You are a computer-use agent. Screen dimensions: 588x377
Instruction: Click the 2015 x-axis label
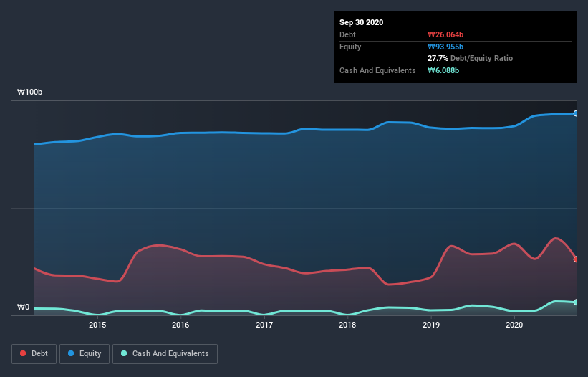[x=97, y=325]
